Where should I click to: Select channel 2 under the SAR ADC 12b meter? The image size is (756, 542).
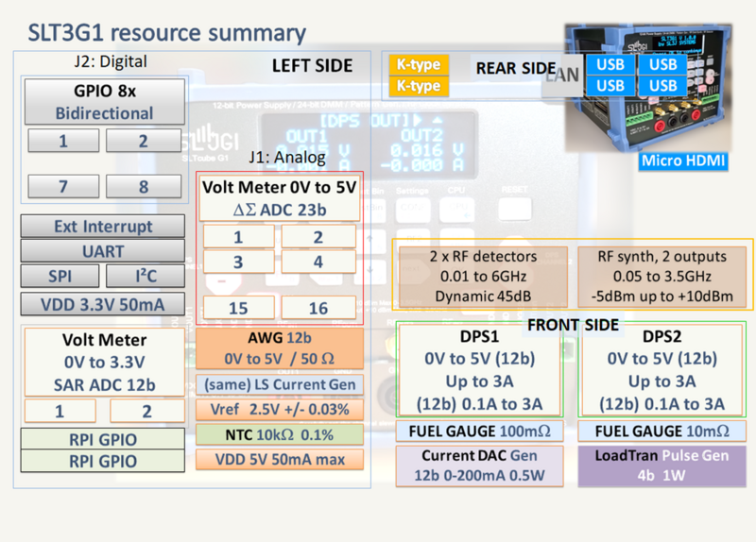pyautogui.click(x=147, y=411)
